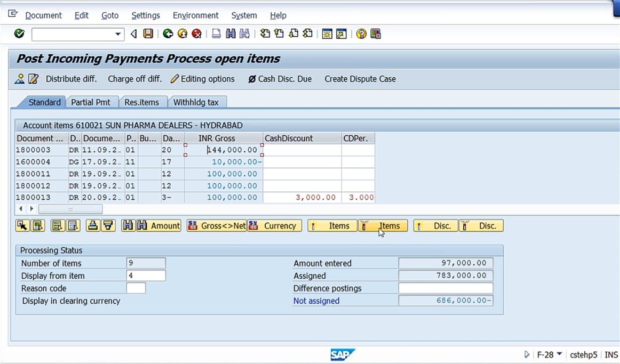Click the yellow Help question mark icon

pyautogui.click(x=361, y=34)
